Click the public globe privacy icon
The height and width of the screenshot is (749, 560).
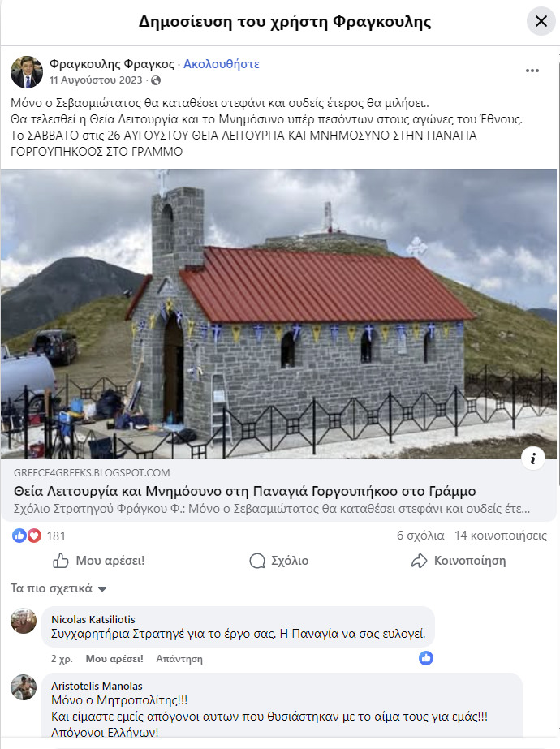tap(156, 80)
